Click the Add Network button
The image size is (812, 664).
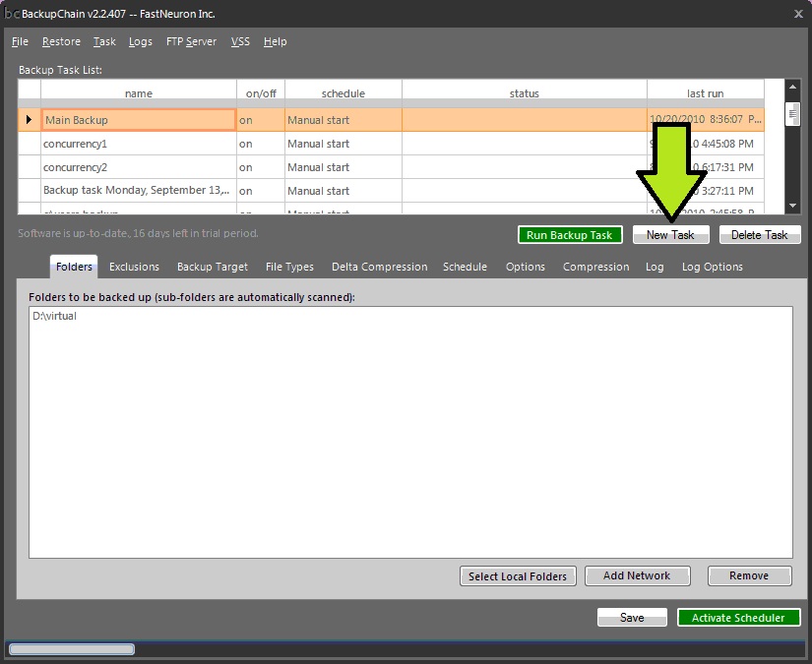click(637, 576)
